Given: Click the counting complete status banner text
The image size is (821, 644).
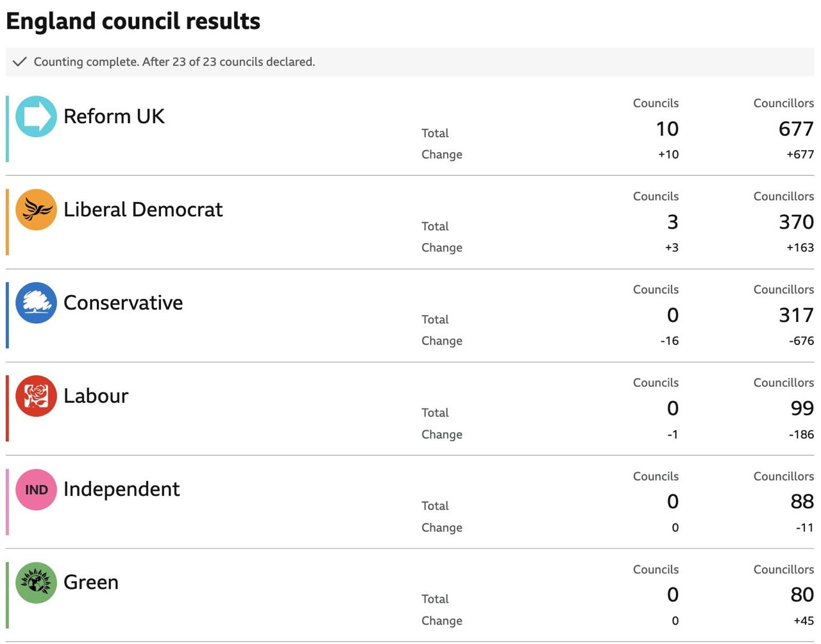Looking at the screenshot, I should click(174, 62).
